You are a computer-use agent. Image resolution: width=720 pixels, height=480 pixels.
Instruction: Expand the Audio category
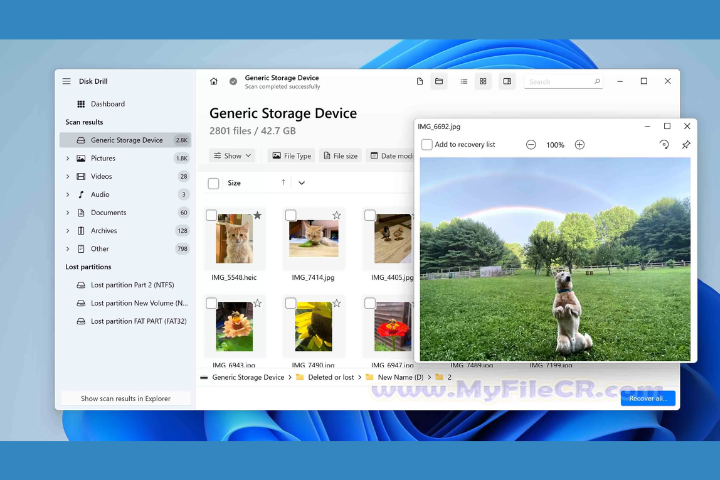[x=68, y=194]
